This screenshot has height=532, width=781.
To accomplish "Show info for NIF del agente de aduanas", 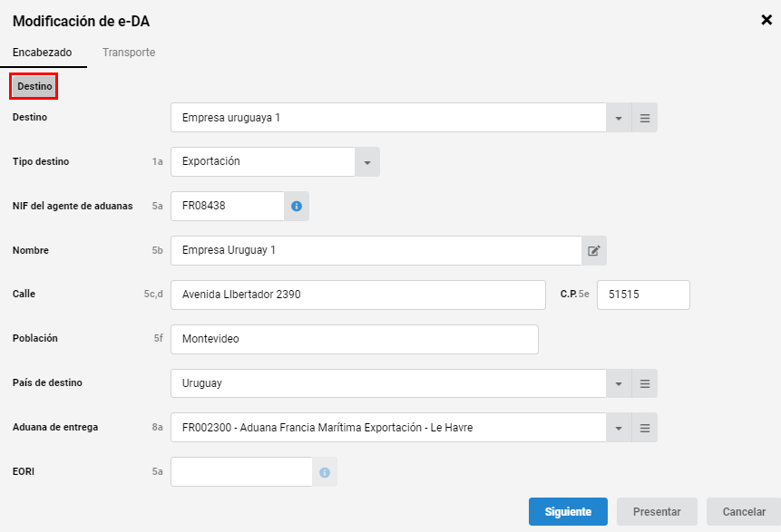I will [x=297, y=206].
